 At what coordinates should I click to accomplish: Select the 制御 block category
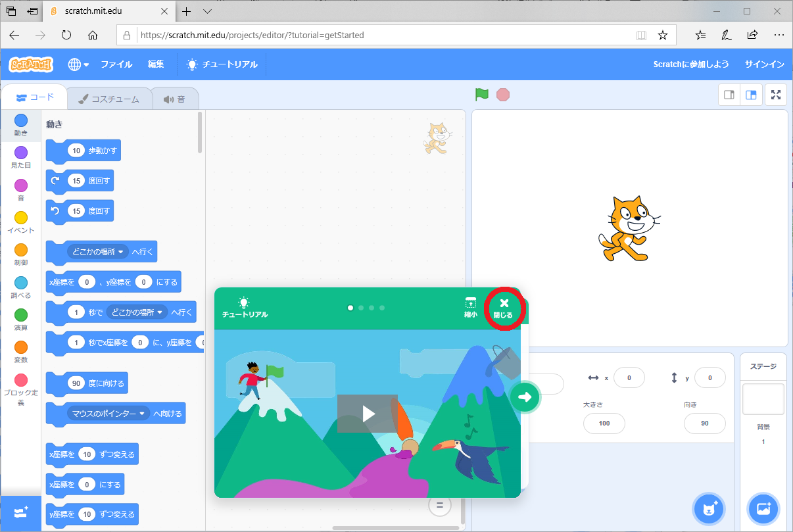coord(21,255)
